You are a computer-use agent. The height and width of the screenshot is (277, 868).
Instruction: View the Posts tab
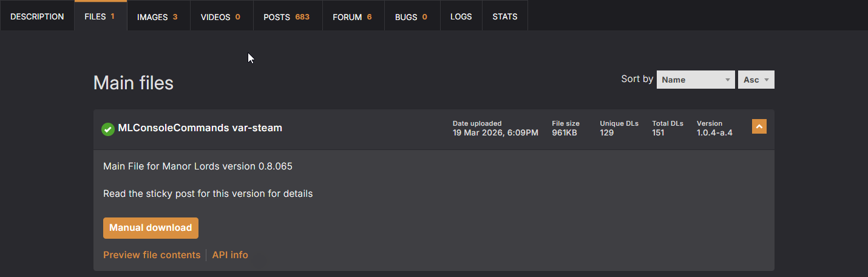tap(287, 16)
